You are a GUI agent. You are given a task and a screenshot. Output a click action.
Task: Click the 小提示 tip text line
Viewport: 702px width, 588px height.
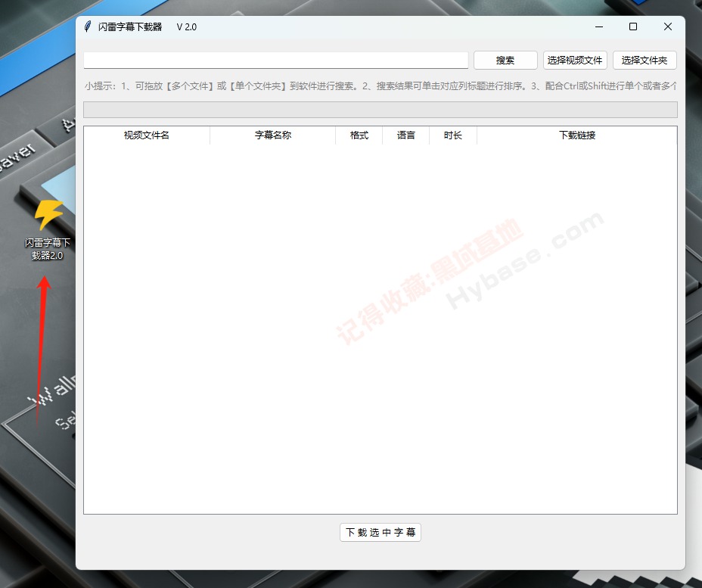(x=381, y=86)
